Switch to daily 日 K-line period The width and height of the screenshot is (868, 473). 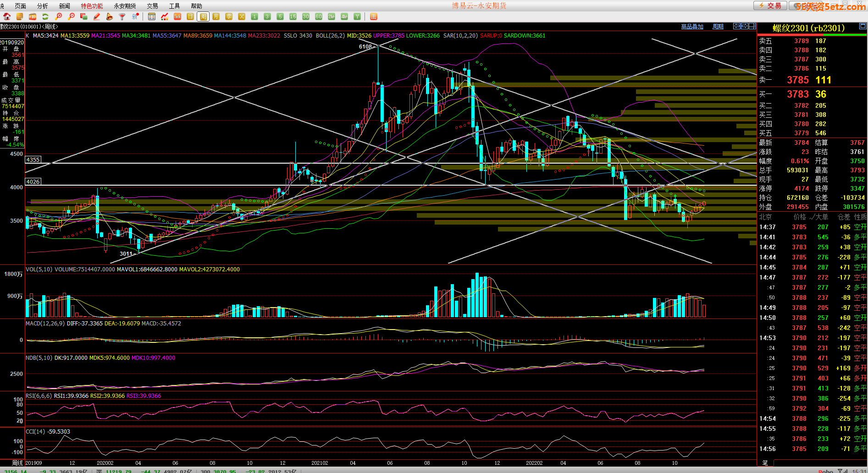tap(190, 16)
